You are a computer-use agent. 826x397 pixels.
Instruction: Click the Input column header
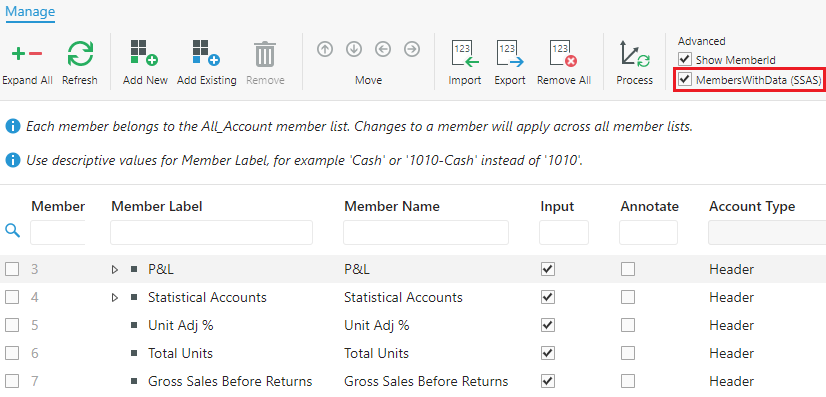[x=557, y=206]
